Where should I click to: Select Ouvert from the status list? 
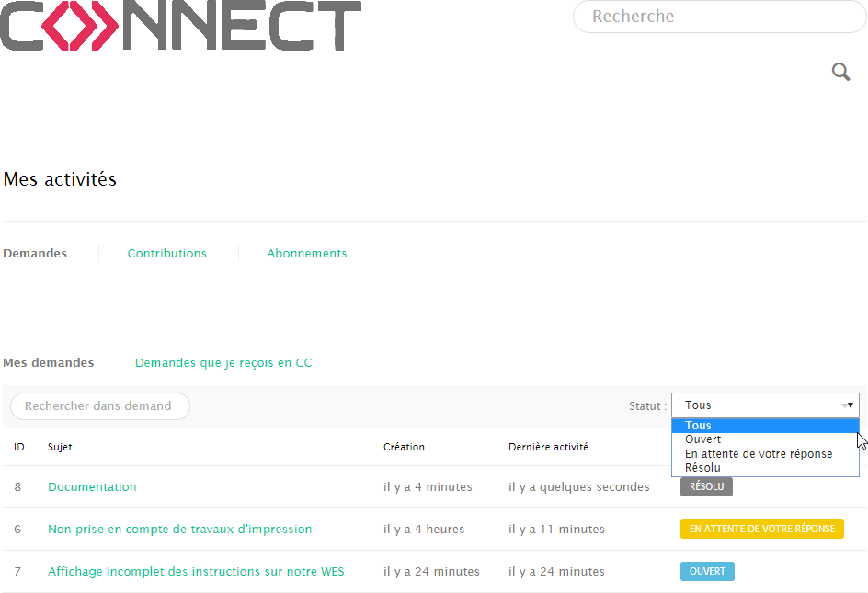tap(703, 439)
